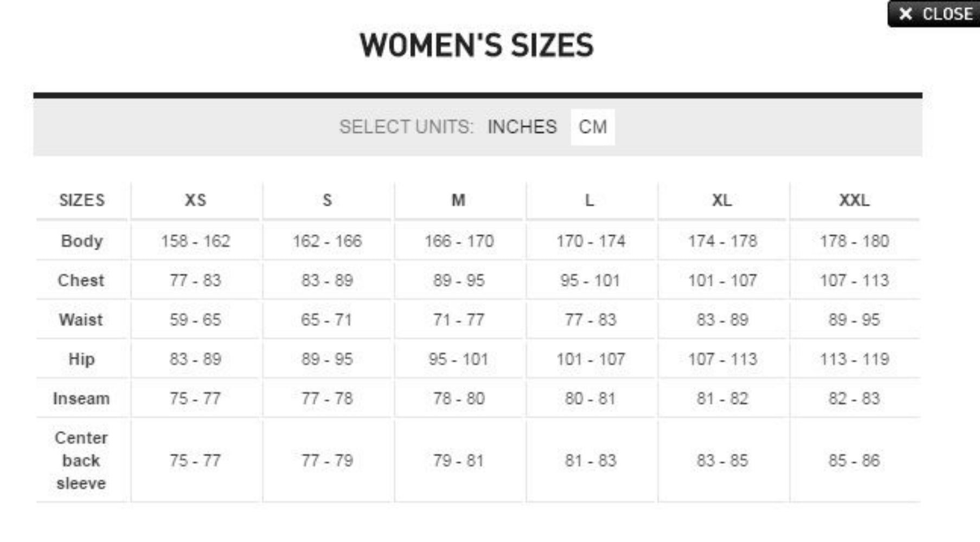Select the CM units option
Viewport: 980px width, 542px height.
(x=592, y=127)
